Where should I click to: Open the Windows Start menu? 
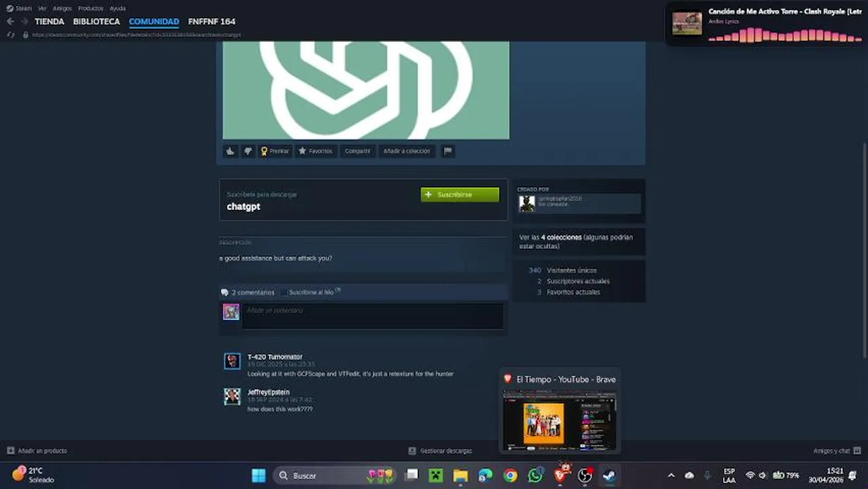[259, 475]
